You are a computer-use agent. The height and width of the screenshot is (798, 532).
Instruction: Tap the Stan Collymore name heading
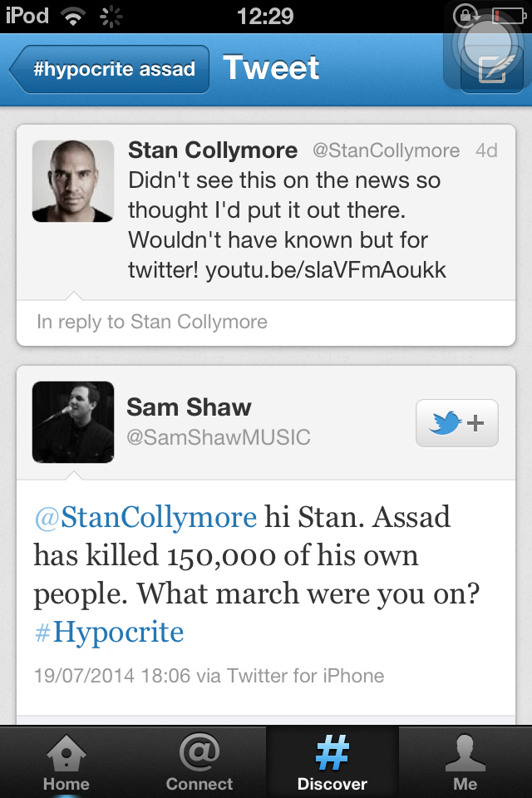[x=213, y=150]
